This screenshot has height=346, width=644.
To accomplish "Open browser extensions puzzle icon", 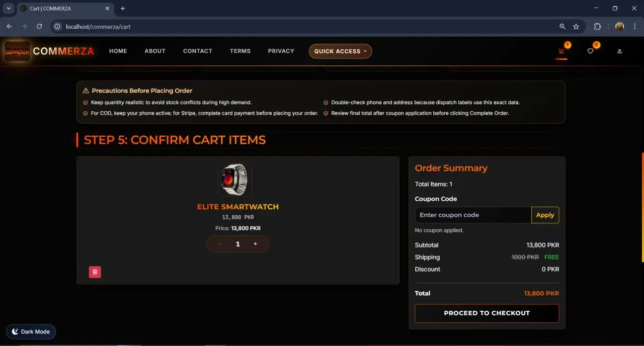I will 597,26.
